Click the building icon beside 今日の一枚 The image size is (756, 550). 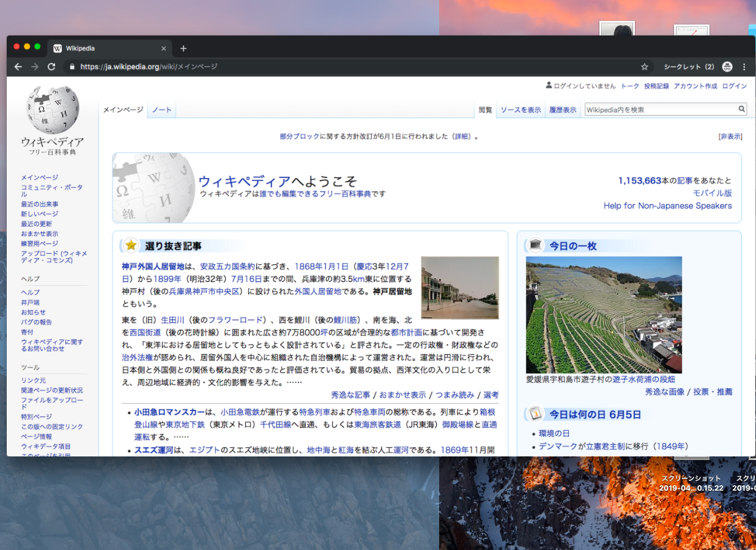tap(535, 245)
